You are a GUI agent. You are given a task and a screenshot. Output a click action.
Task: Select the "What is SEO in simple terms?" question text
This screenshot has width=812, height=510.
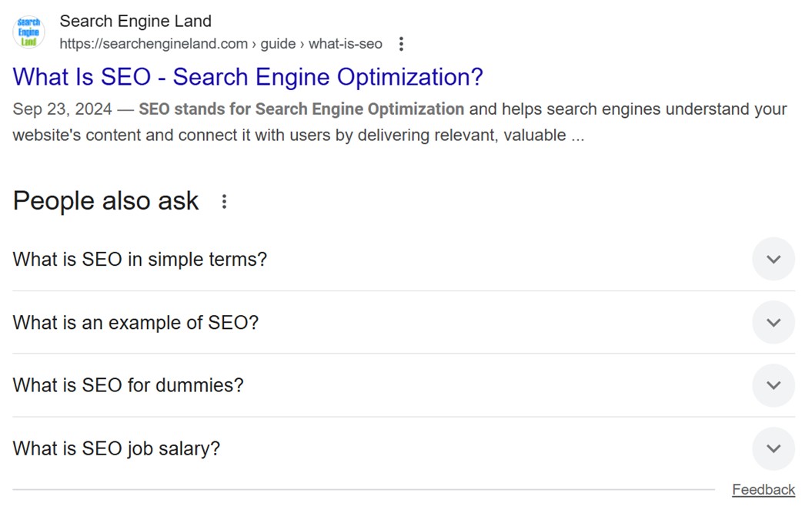point(139,259)
